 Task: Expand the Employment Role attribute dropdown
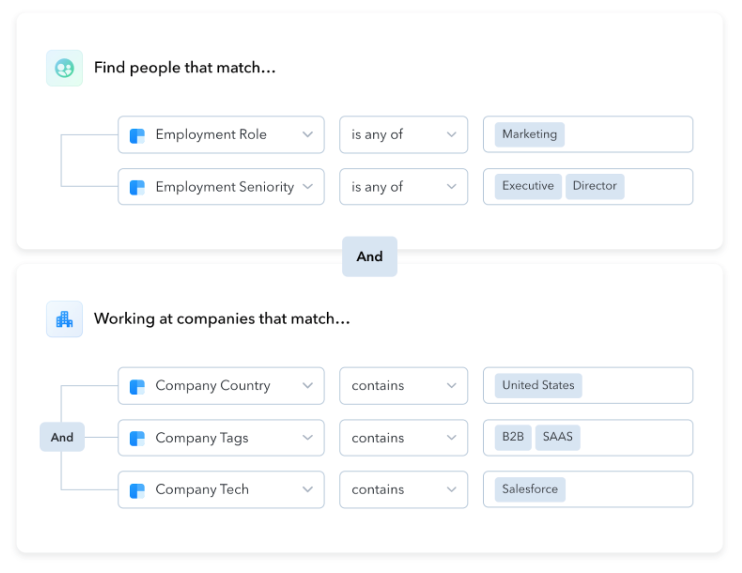(307, 135)
